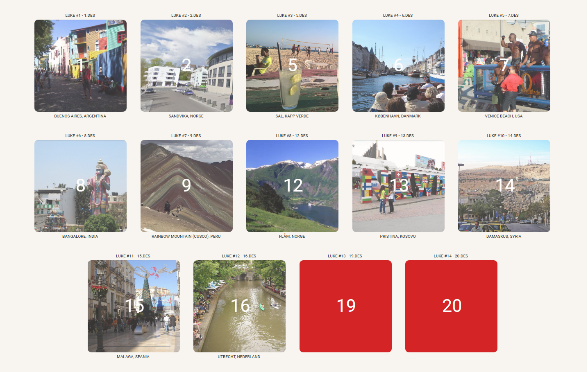Click the København, Danmark canal photo
588x372 pixels.
coord(398,65)
